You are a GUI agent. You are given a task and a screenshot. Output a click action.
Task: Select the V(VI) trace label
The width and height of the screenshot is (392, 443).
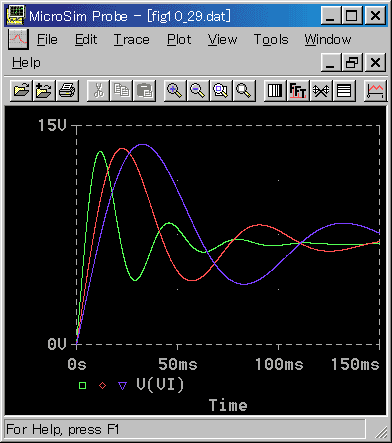point(160,385)
